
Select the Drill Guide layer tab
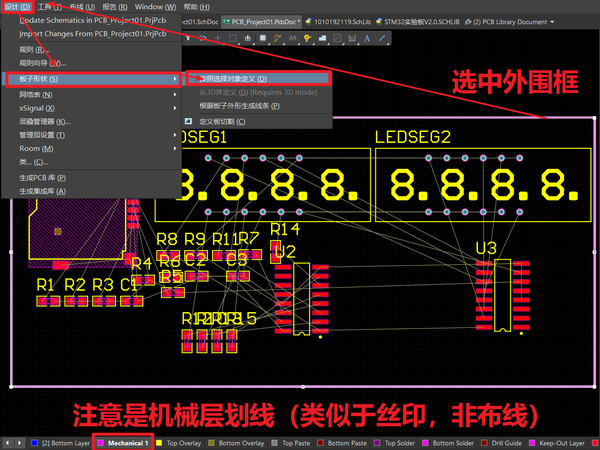click(502, 443)
